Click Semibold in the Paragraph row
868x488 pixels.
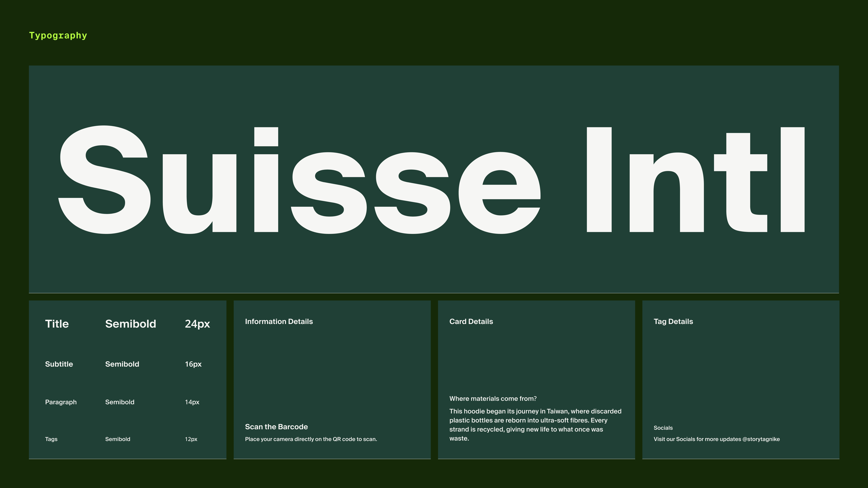pos(120,402)
